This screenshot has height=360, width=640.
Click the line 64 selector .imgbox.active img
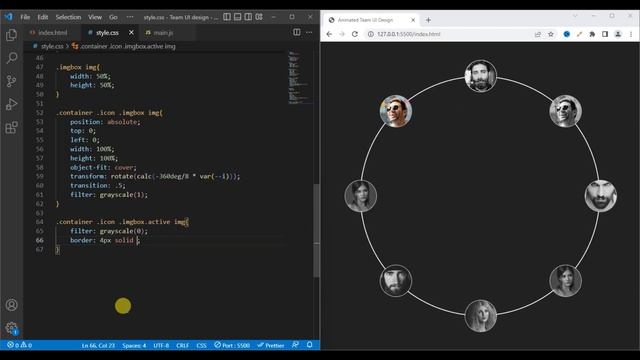(153, 222)
